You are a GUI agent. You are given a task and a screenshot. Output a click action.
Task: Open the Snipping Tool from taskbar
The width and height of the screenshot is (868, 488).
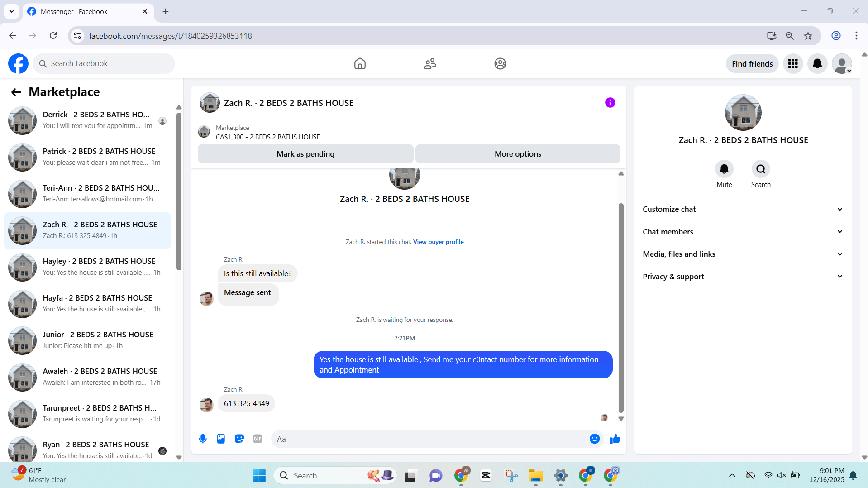511,476
